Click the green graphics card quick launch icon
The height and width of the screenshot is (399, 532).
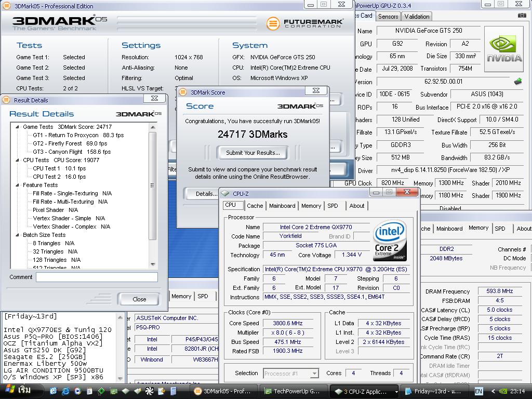coord(113,391)
